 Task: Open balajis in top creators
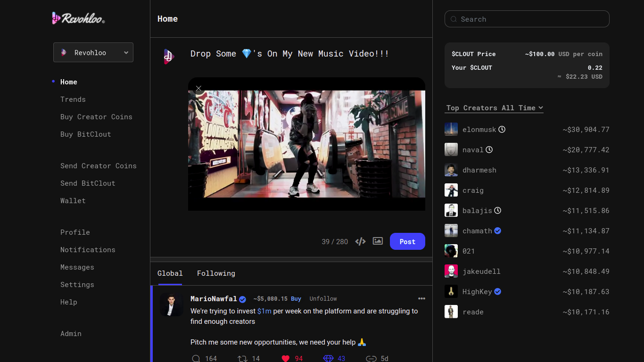[477, 211]
